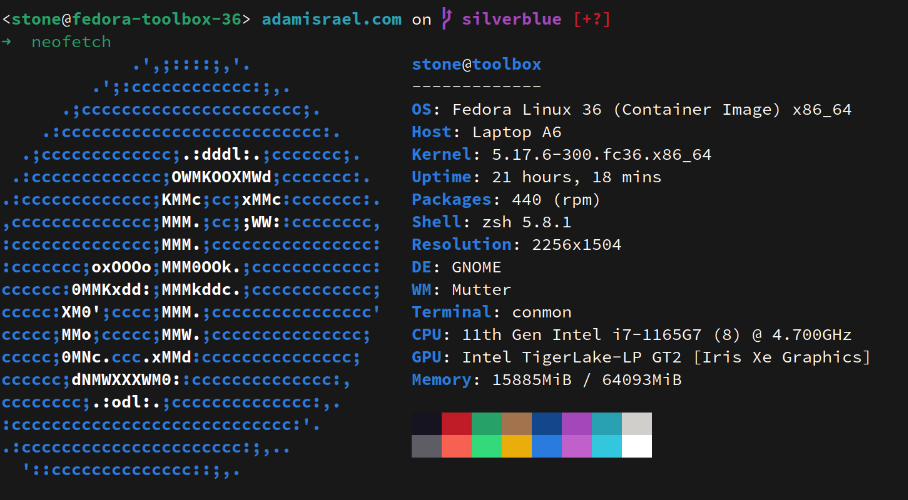Screen dimensions: 908x500
Task: Click the 'OS' label
Action: (x=422, y=110)
